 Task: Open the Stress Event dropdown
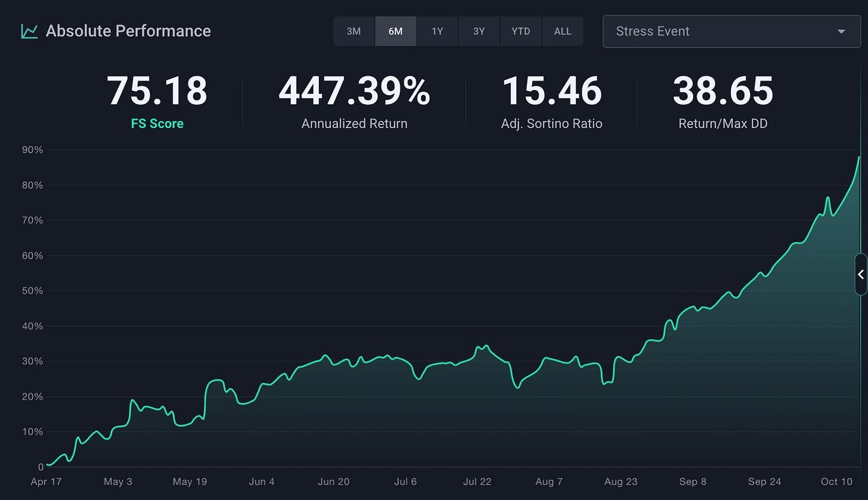tap(731, 31)
